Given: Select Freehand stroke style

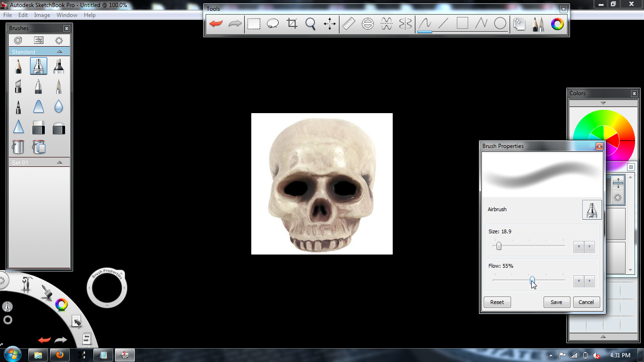Looking at the screenshot, I should [x=425, y=24].
